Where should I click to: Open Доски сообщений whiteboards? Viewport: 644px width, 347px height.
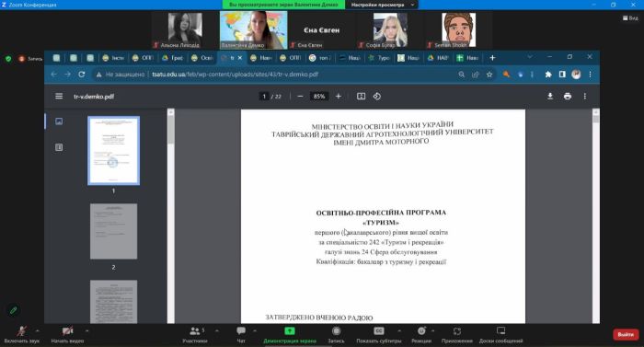tap(500, 335)
